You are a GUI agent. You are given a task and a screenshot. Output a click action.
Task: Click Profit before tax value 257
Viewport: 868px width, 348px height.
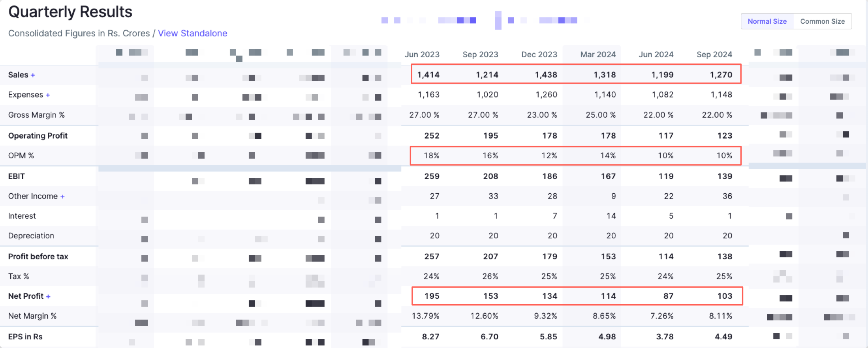click(432, 256)
